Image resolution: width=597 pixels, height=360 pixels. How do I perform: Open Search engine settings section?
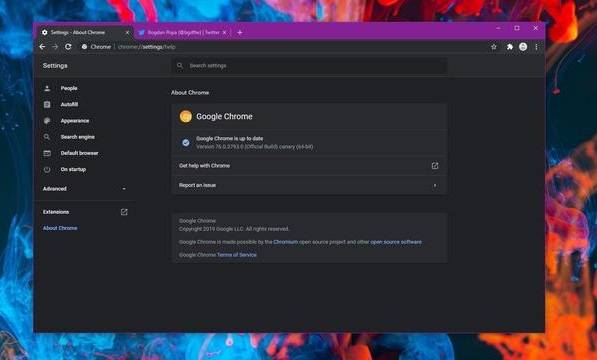click(x=78, y=137)
